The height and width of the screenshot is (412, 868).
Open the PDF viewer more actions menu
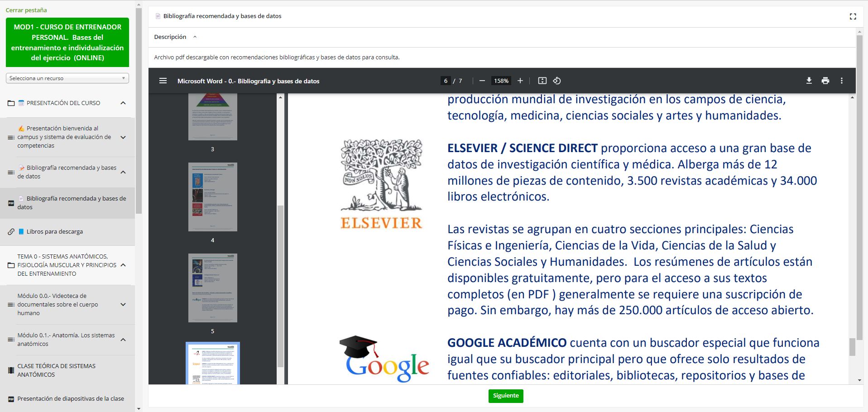842,81
